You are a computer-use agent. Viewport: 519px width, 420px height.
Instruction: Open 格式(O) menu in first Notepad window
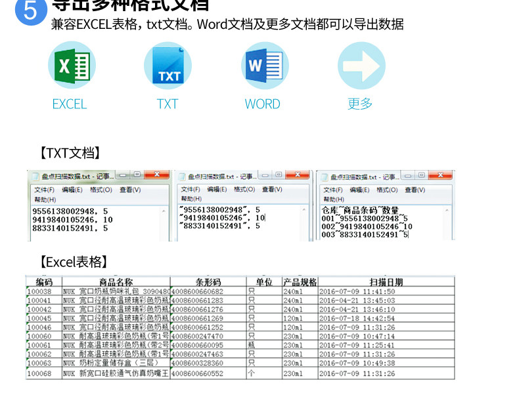pyautogui.click(x=101, y=190)
